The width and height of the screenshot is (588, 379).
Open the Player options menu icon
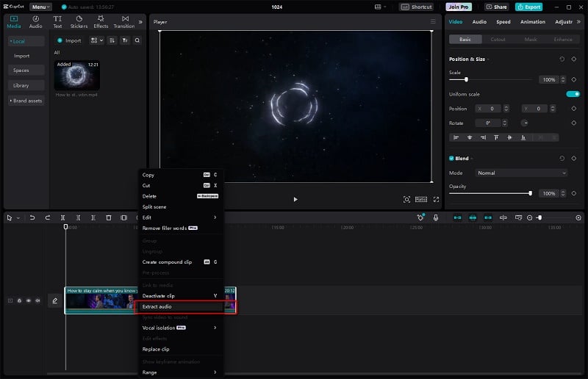point(433,22)
